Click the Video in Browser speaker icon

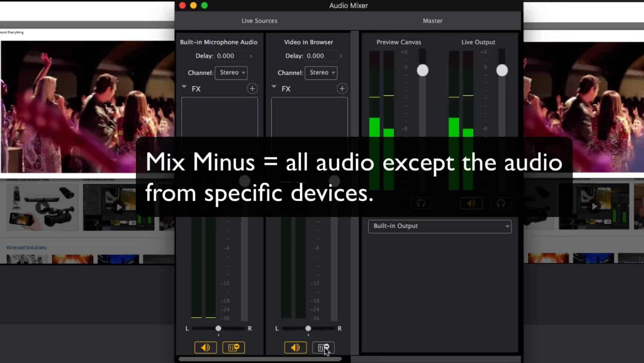295,347
